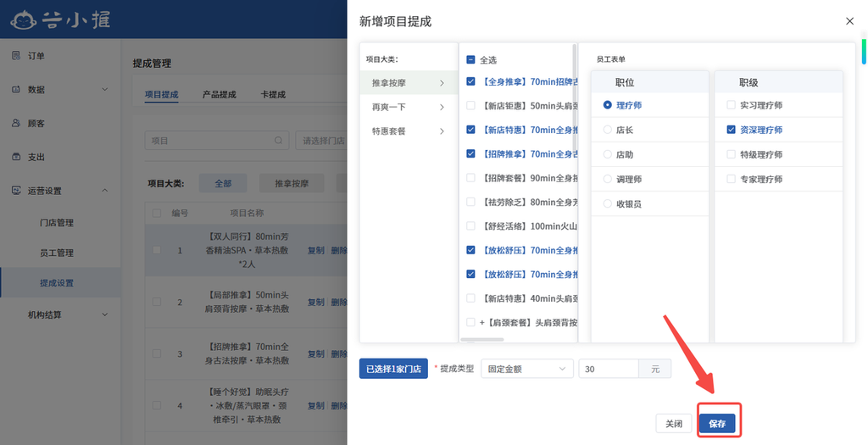This screenshot has width=868, height=445.
Task: Click 复制 link for row 2
Action: pyautogui.click(x=315, y=302)
